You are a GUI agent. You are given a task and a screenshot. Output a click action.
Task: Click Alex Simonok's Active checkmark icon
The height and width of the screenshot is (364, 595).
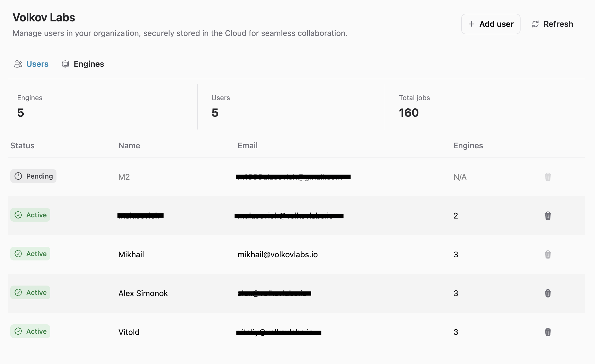click(18, 292)
